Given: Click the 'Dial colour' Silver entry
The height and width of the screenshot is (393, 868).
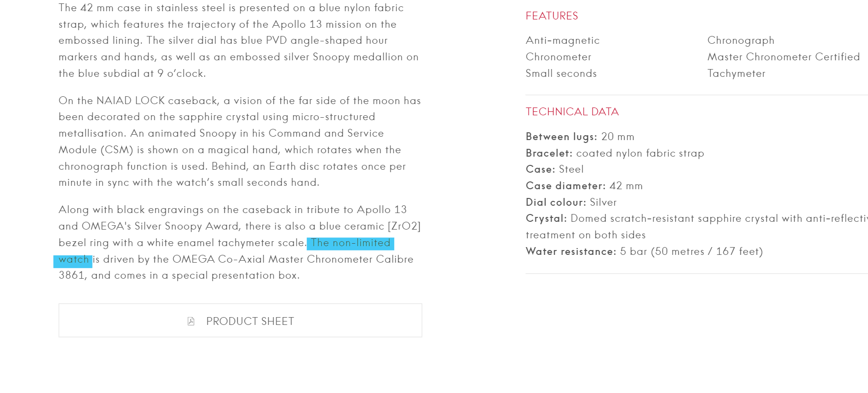Looking at the screenshot, I should click(571, 202).
